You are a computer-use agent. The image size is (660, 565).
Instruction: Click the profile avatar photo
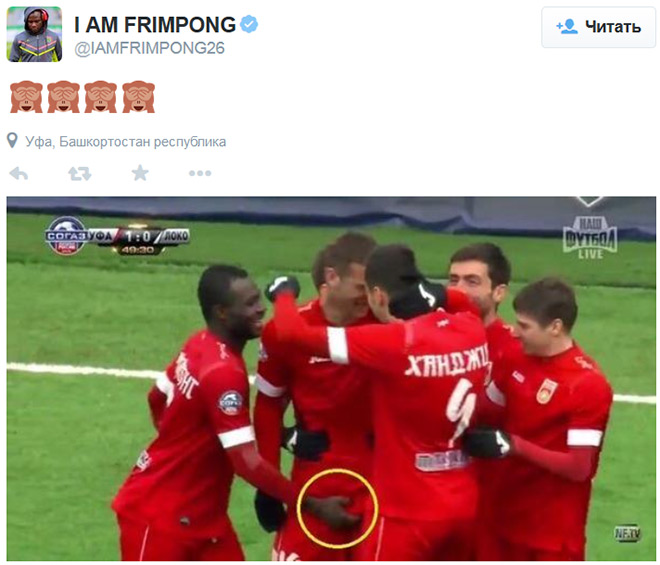click(35, 34)
